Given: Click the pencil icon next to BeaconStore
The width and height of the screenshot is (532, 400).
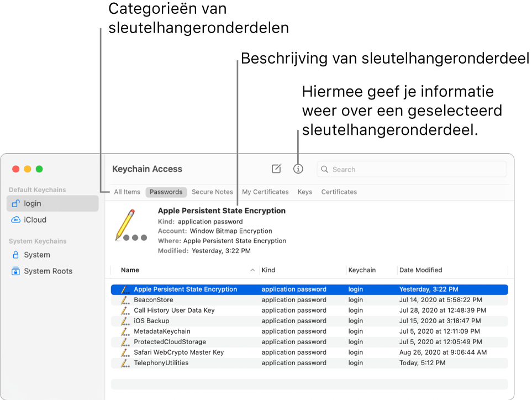Looking at the screenshot, I should pyautogui.click(x=125, y=300).
